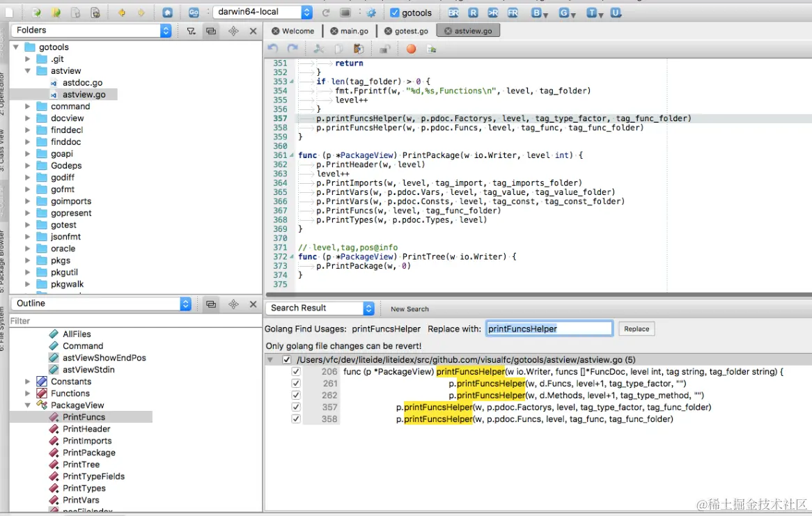The width and height of the screenshot is (812, 516).
Task: Collapse the search result file group
Action: click(x=270, y=359)
